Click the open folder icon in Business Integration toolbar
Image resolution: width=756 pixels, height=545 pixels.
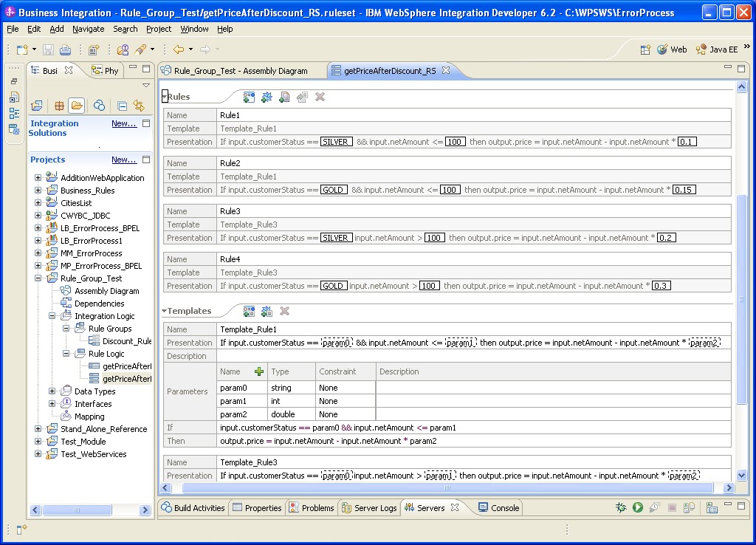pyautogui.click(x=77, y=106)
